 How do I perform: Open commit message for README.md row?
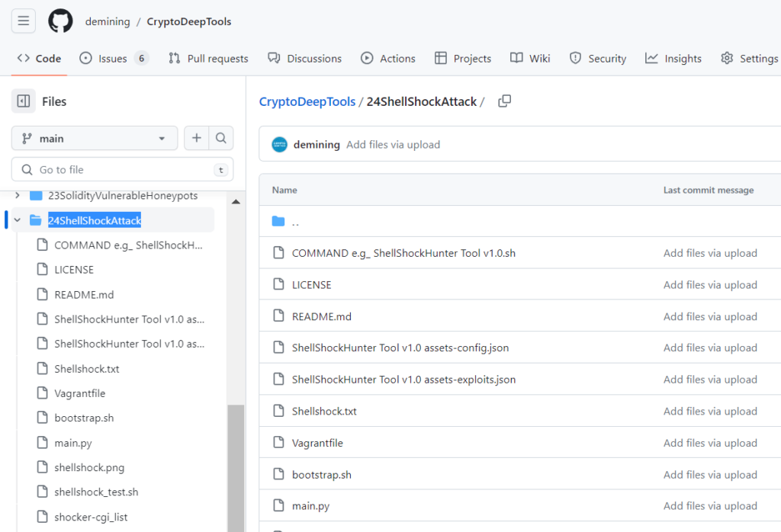(x=710, y=316)
